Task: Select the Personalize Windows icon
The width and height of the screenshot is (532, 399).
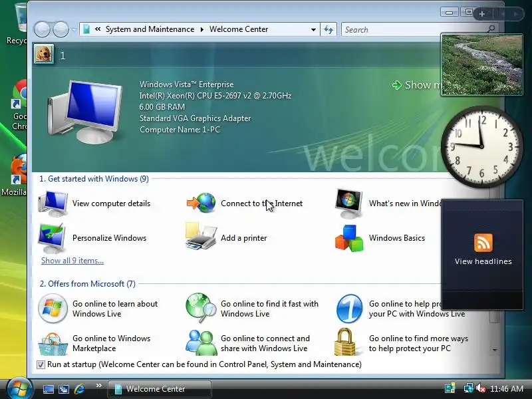Action: point(52,238)
